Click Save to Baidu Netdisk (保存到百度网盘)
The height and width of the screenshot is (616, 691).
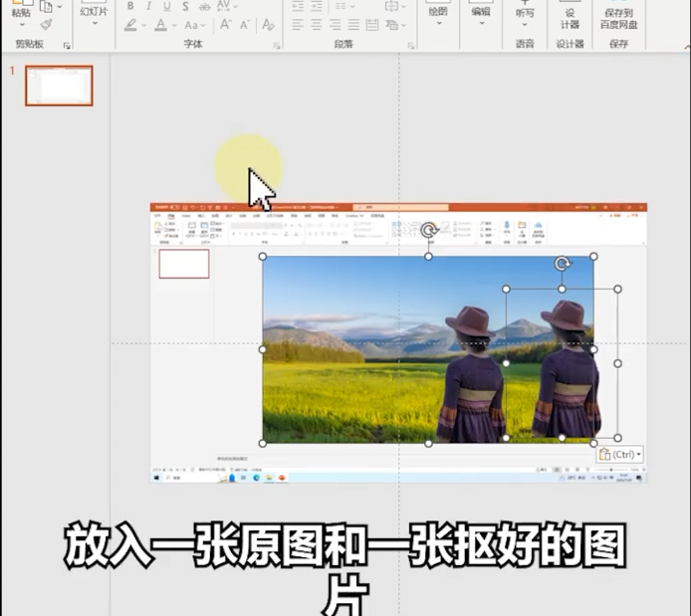(618, 16)
